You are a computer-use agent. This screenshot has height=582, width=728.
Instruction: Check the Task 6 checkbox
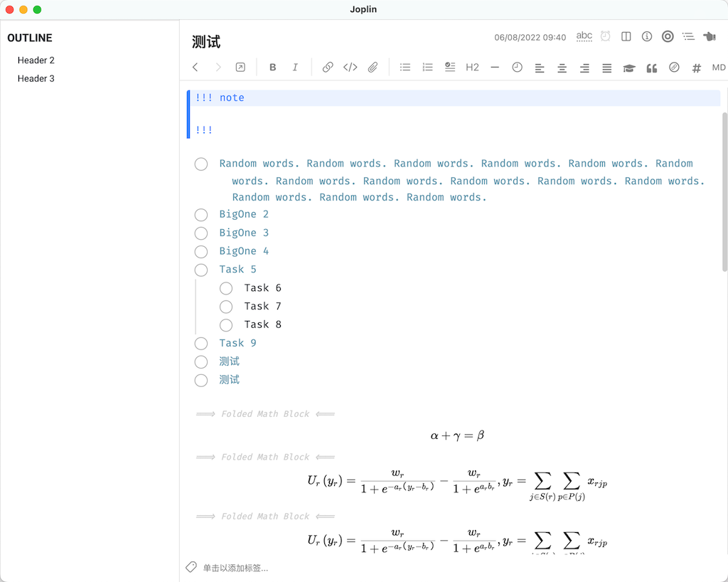click(226, 288)
